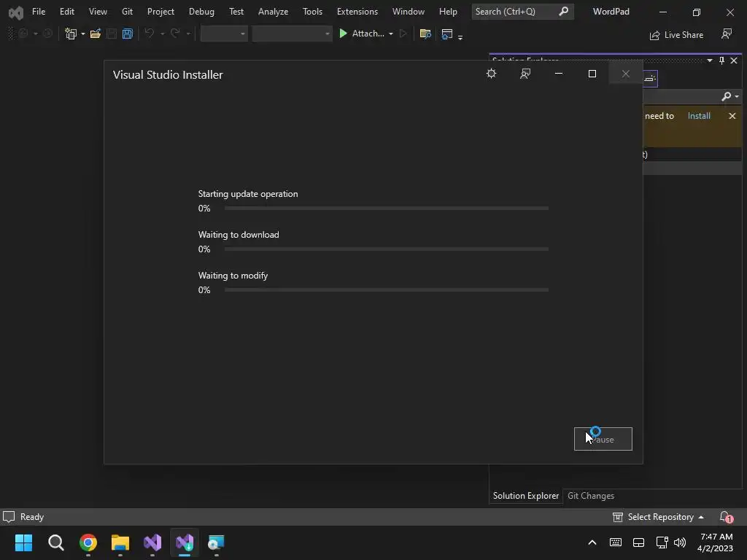Screen dimensions: 747x560
Task: Open the New Project icon's dropdown arrow
Action: click(x=83, y=34)
